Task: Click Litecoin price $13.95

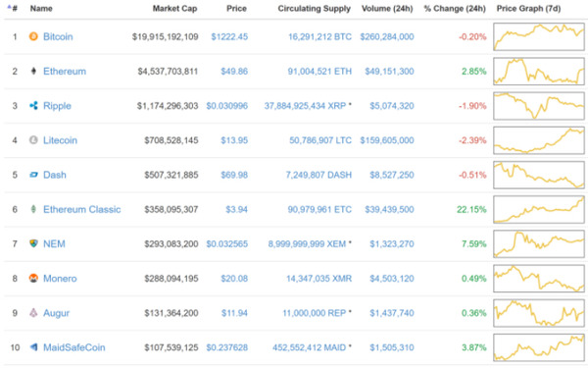Action: tap(234, 140)
